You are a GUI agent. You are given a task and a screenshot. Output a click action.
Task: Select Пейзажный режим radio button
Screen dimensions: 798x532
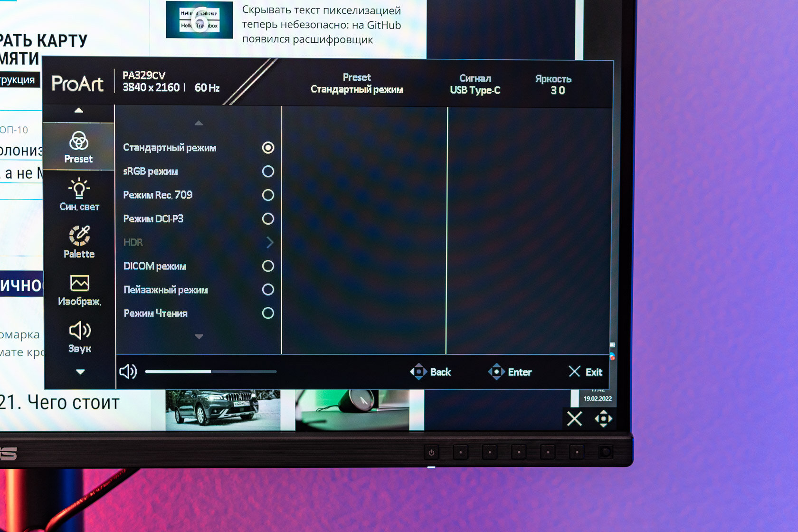click(268, 290)
